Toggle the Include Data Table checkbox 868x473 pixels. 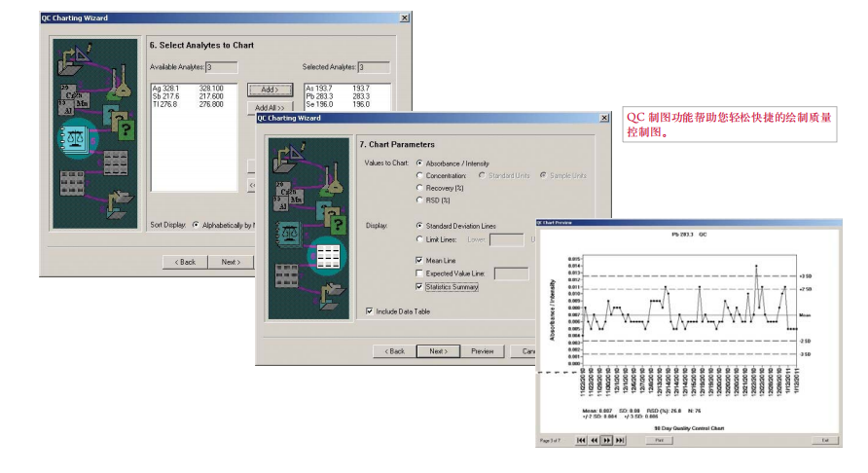[369, 311]
